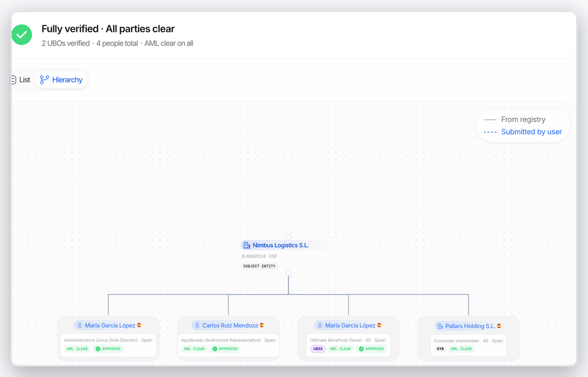Open María García López Sole Director card name
The width and height of the screenshot is (588, 377).
pyautogui.click(x=110, y=325)
